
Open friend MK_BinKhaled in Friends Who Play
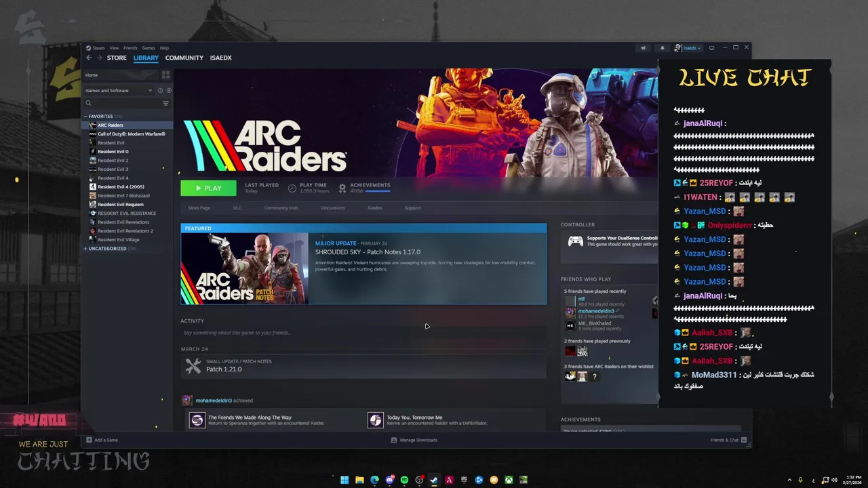pos(595,323)
